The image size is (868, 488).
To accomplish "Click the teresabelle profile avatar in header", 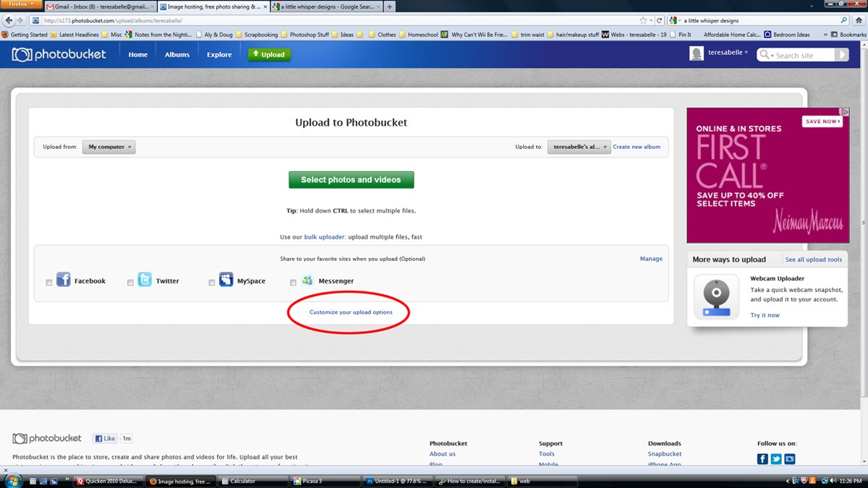I will (696, 53).
